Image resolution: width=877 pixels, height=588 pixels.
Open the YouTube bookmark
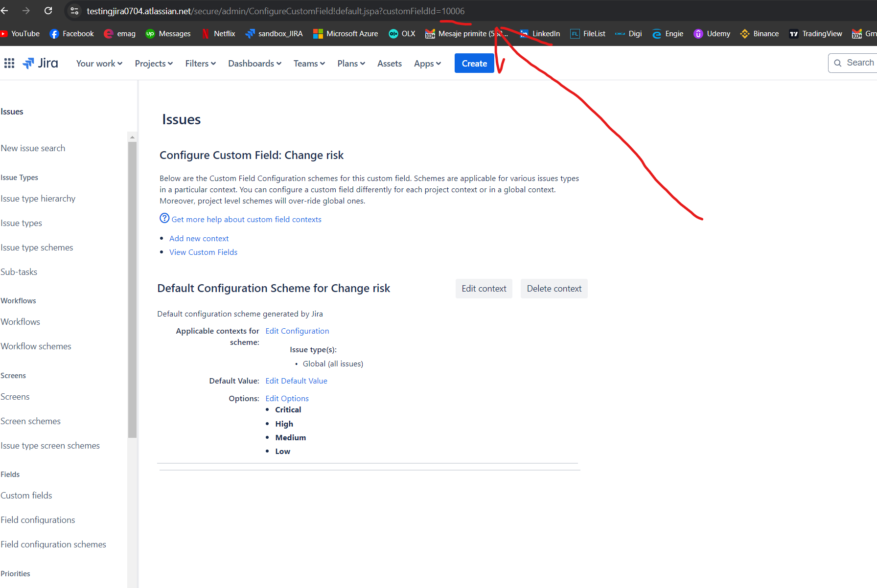point(20,34)
